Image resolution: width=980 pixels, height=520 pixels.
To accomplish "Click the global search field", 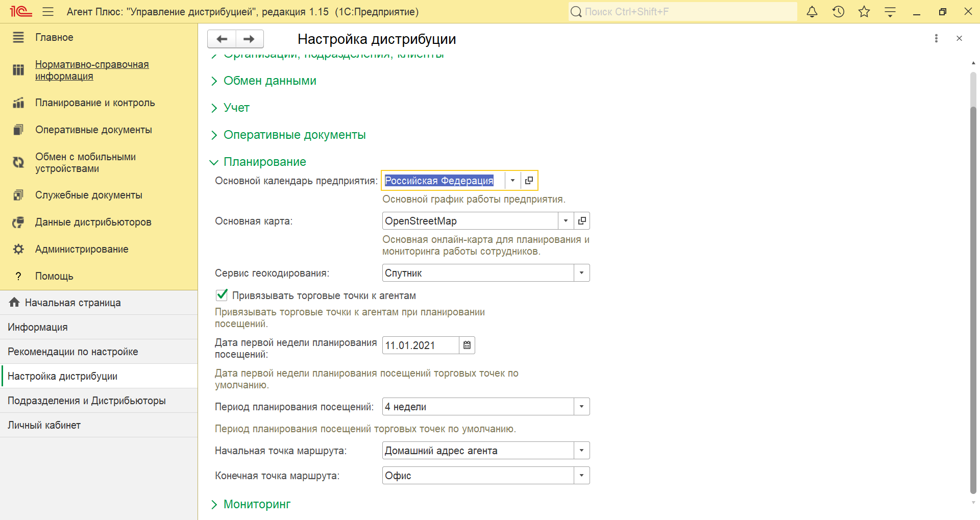I will click(682, 12).
